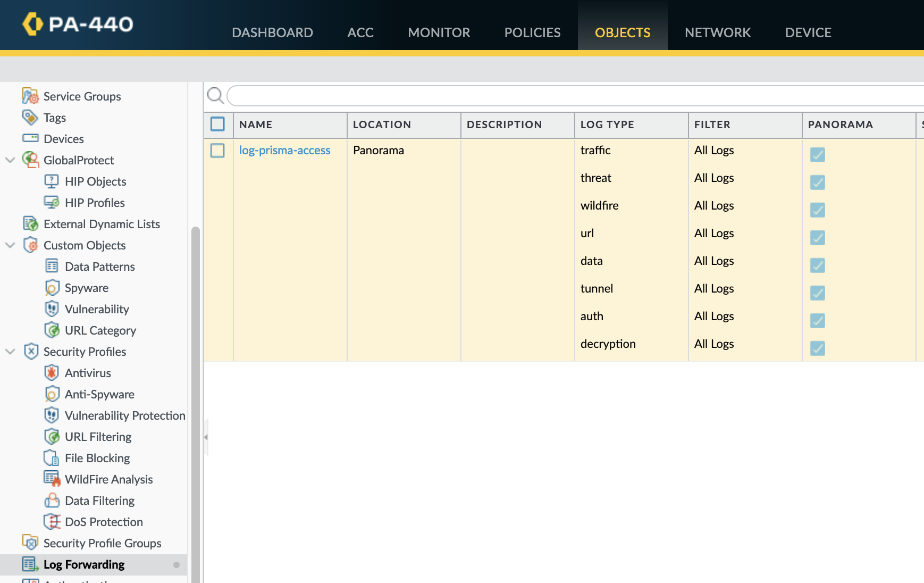Click the Log Forwarding icon

point(30,564)
